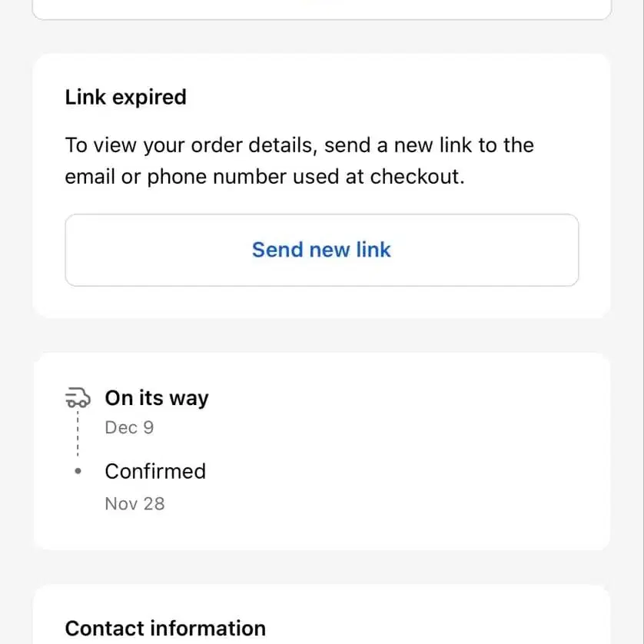Click the Link expired heading
The width and height of the screenshot is (644, 644).
coord(125,98)
